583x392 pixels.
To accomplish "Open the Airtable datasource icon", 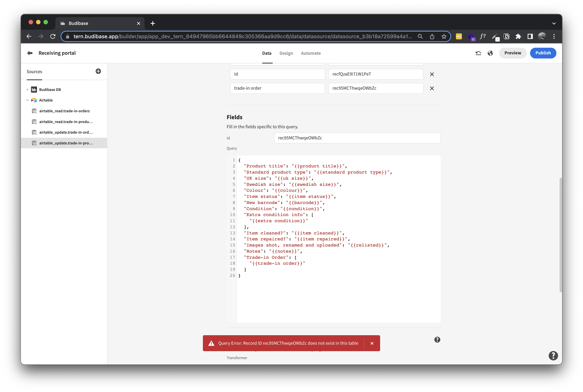I will point(34,100).
